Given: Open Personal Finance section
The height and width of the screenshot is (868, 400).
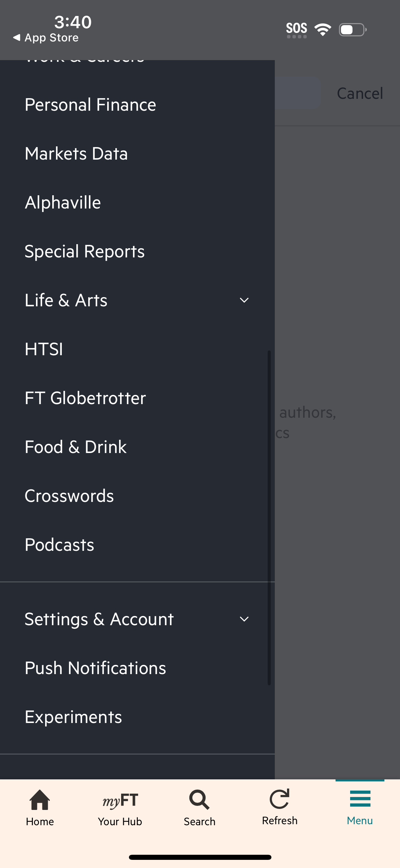Looking at the screenshot, I should pyautogui.click(x=90, y=105).
